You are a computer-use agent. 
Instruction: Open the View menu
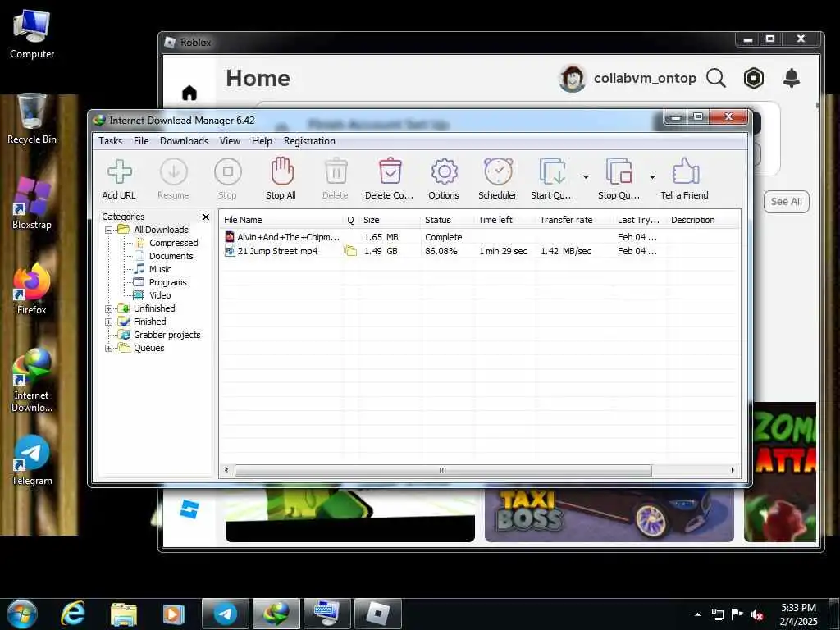coord(230,141)
